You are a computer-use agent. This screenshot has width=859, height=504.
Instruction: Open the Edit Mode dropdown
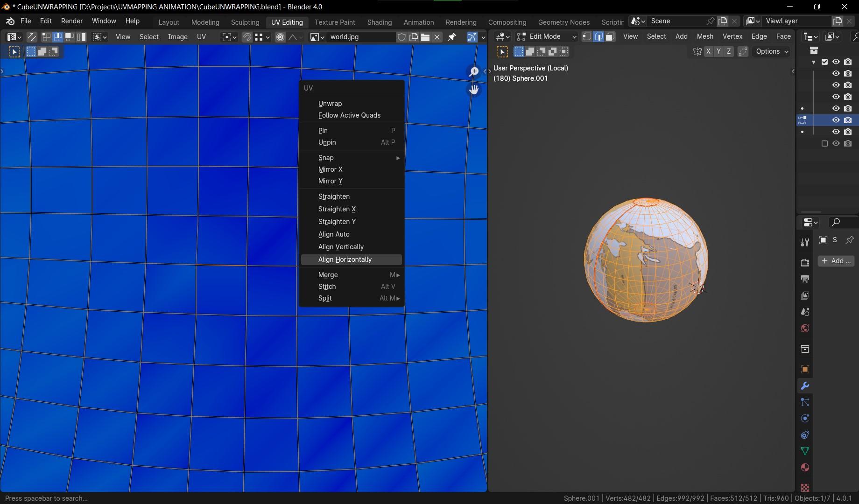pyautogui.click(x=546, y=36)
